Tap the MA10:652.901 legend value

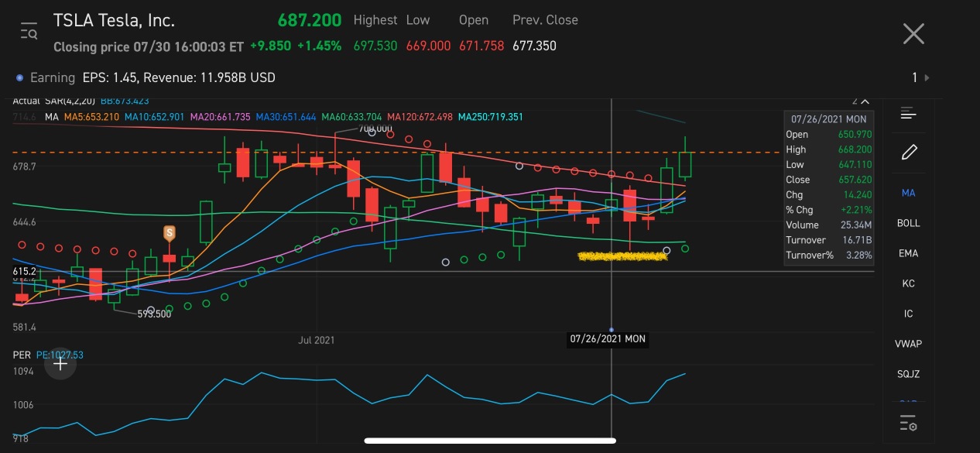click(x=155, y=117)
